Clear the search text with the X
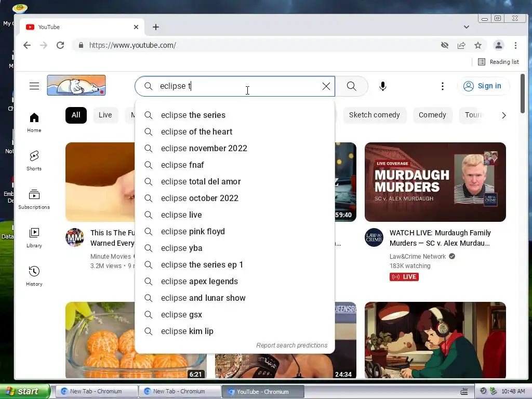This screenshot has width=532, height=399. (326, 86)
